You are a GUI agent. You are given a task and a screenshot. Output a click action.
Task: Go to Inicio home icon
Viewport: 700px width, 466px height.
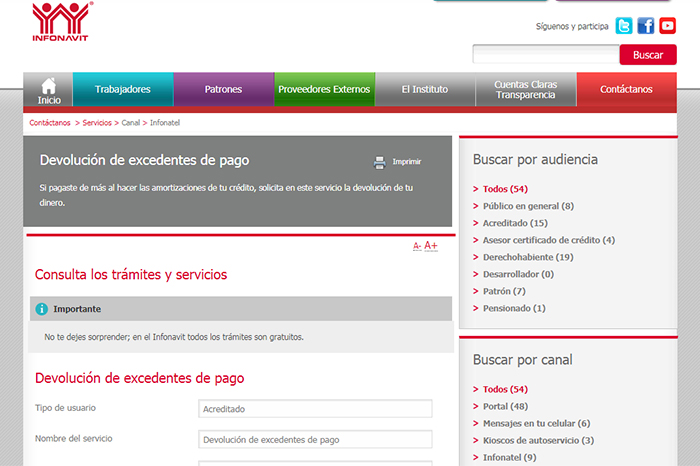pos(48,90)
